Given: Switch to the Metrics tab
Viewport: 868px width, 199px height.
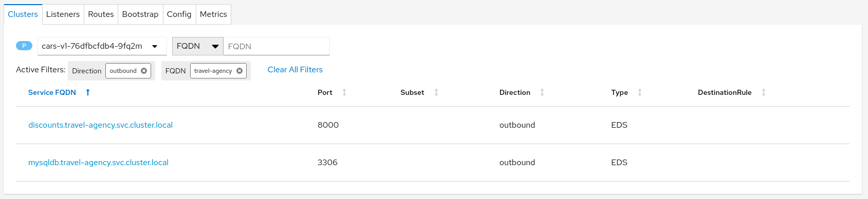Looking at the screenshot, I should 213,14.
